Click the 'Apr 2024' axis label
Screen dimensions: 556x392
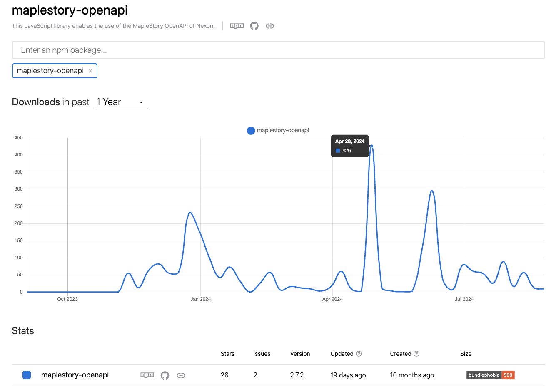coord(332,299)
